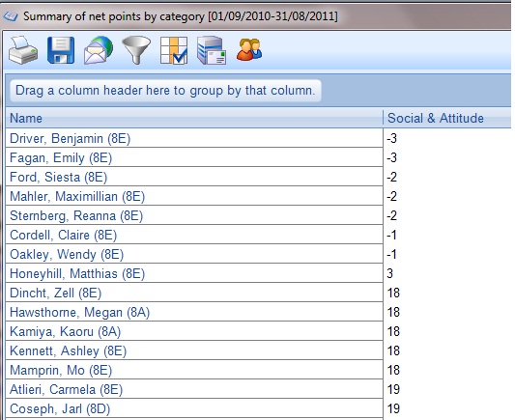Click the printer icon to print
515x420 pixels.
[23, 50]
